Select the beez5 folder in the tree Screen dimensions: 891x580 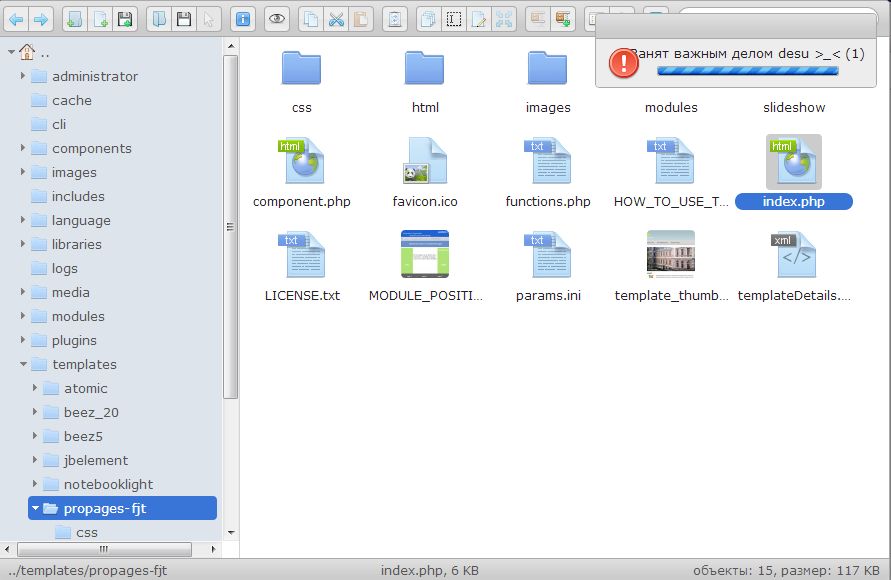tap(73, 436)
